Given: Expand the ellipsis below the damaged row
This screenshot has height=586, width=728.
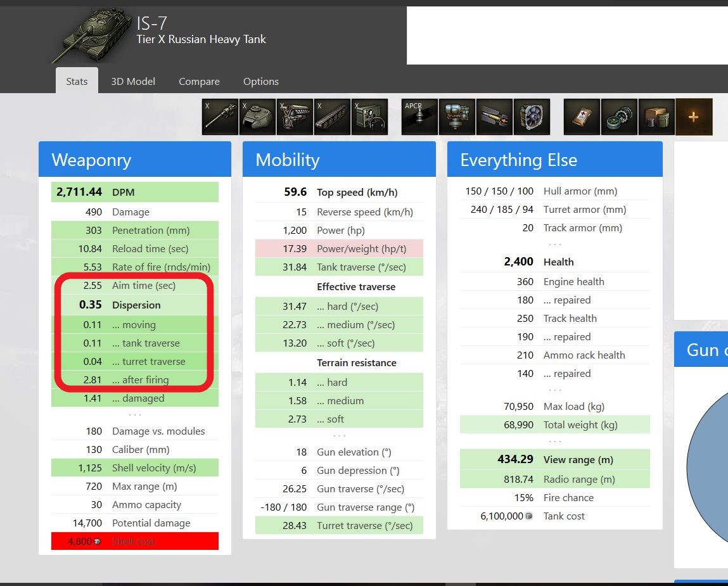Looking at the screenshot, I should click(135, 414).
